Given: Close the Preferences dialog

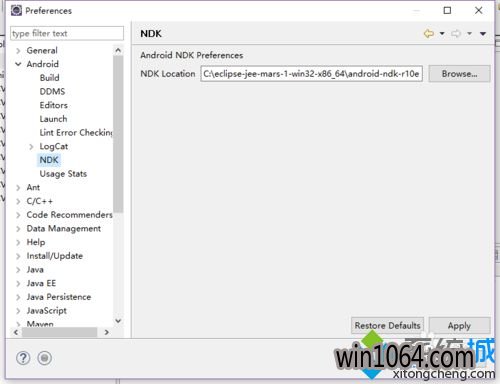Looking at the screenshot, I should tap(479, 10).
